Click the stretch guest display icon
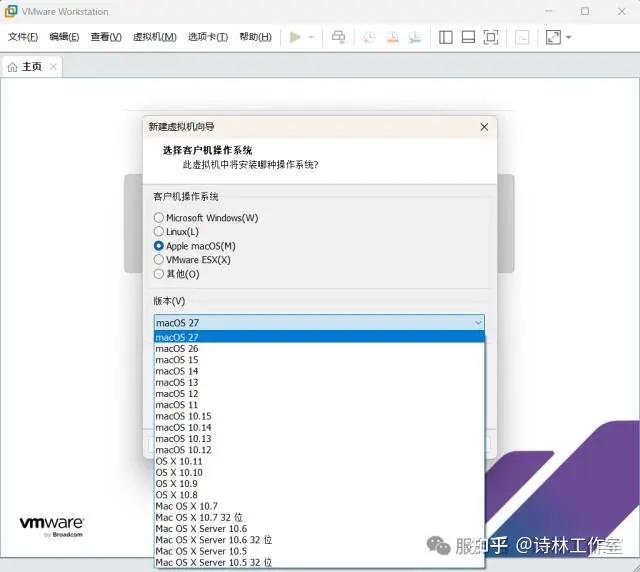 coord(553,37)
